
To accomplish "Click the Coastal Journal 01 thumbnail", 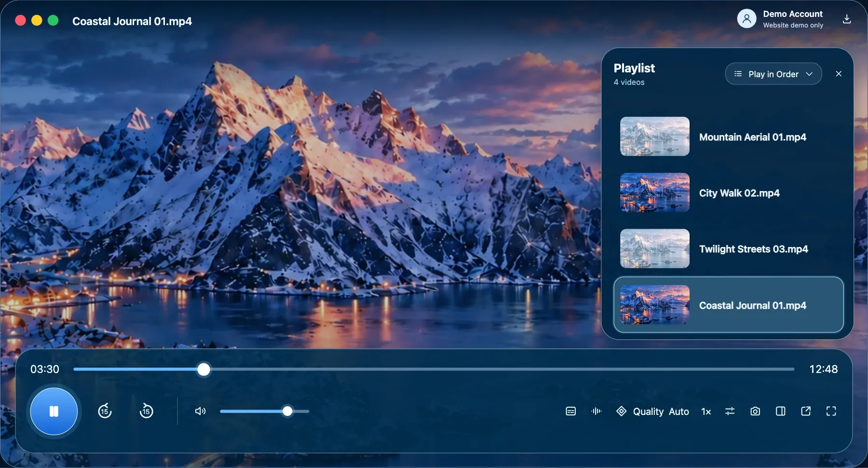I will (655, 305).
